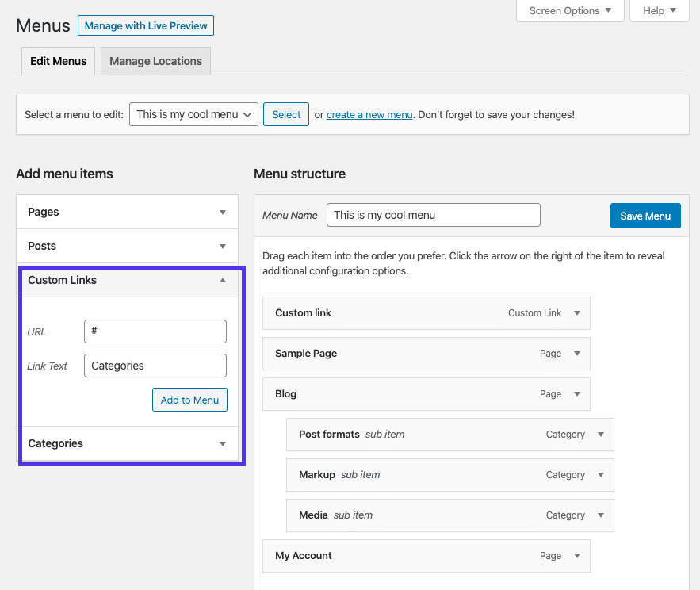Expand the Pages panel arrow
The width and height of the screenshot is (700, 590).
click(223, 213)
